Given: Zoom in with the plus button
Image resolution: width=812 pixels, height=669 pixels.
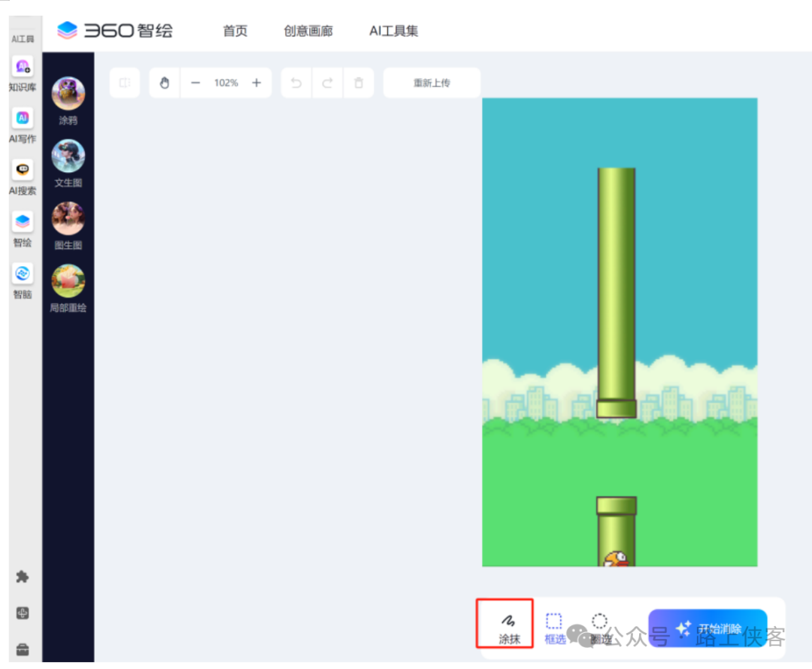Looking at the screenshot, I should pos(256,83).
